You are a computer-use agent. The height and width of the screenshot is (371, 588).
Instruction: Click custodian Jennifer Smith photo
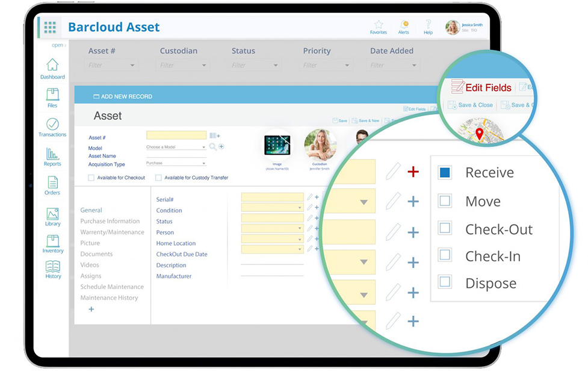320,145
